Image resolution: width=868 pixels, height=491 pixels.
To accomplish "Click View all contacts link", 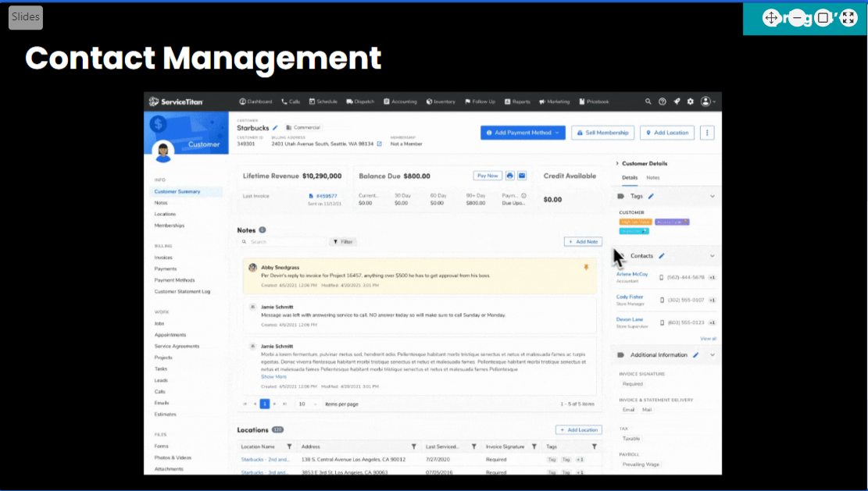I will [708, 339].
